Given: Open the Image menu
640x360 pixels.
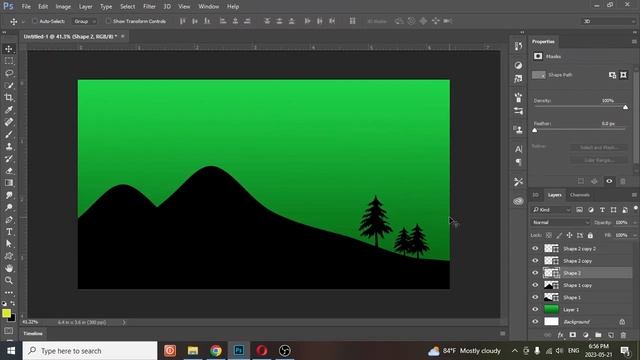Looking at the screenshot, I should 63,7.
